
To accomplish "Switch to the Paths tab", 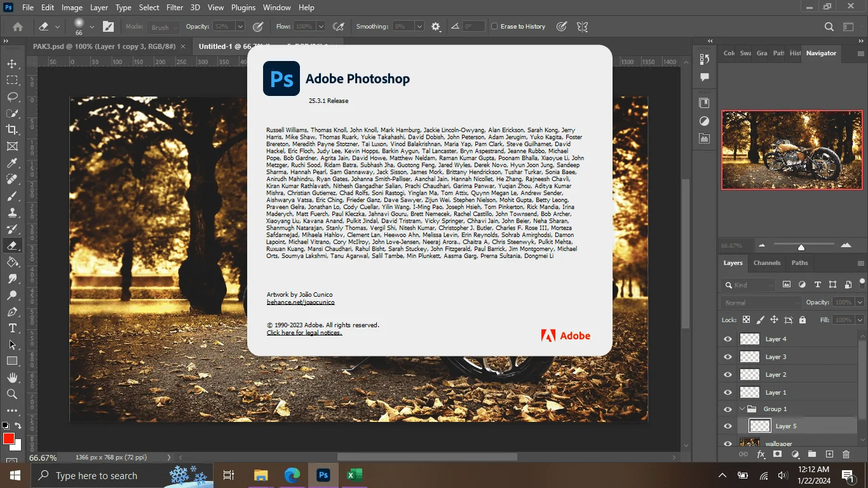I will click(800, 262).
